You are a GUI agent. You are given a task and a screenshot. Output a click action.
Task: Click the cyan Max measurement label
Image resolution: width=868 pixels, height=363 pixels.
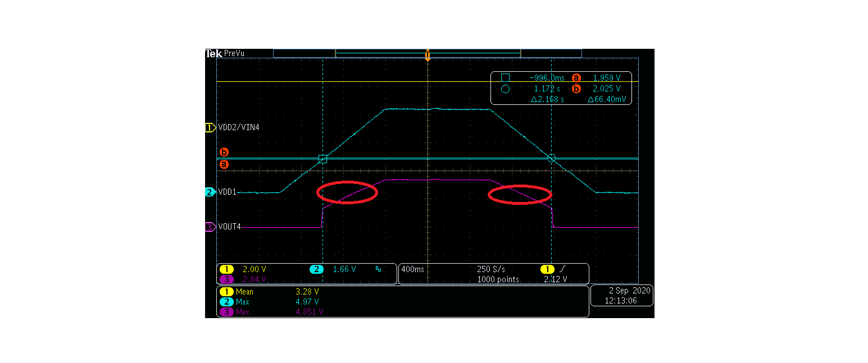(243, 302)
